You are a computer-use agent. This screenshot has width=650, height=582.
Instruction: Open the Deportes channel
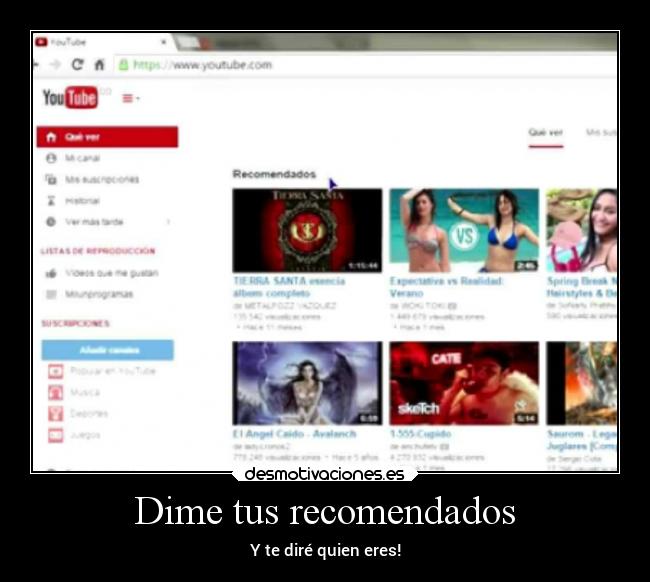pyautogui.click(x=89, y=413)
